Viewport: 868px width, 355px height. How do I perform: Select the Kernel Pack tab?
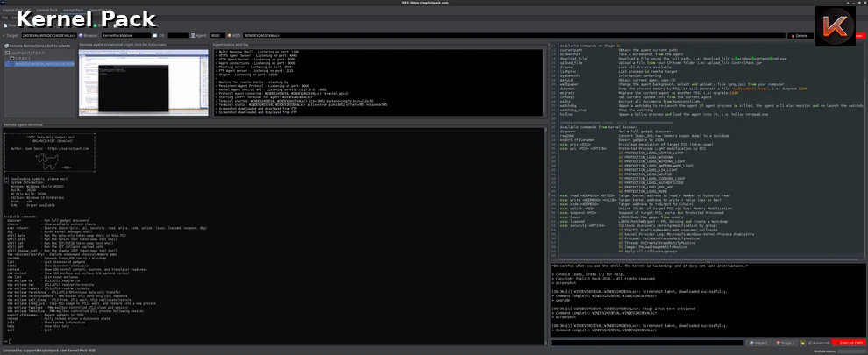73,10
